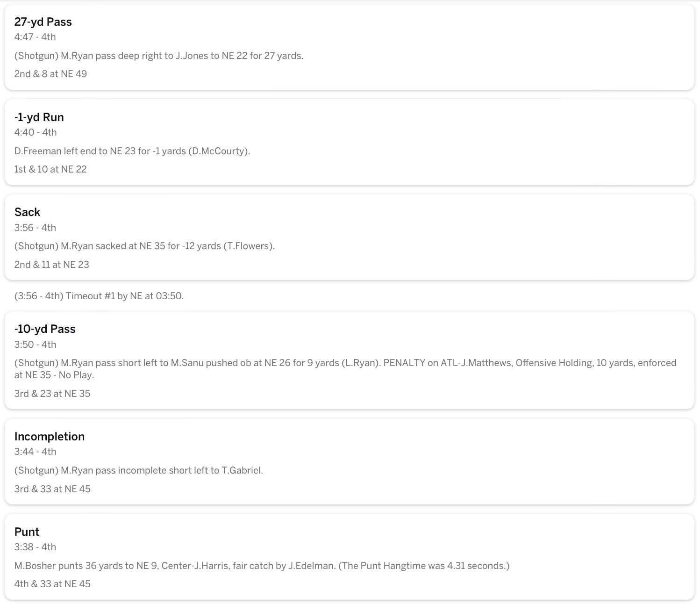Click the Timeout #1 by NE line

click(x=99, y=296)
